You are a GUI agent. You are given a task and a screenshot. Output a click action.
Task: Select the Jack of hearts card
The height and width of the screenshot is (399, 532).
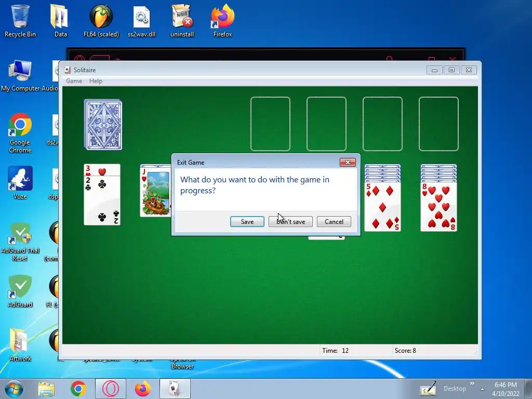point(156,192)
